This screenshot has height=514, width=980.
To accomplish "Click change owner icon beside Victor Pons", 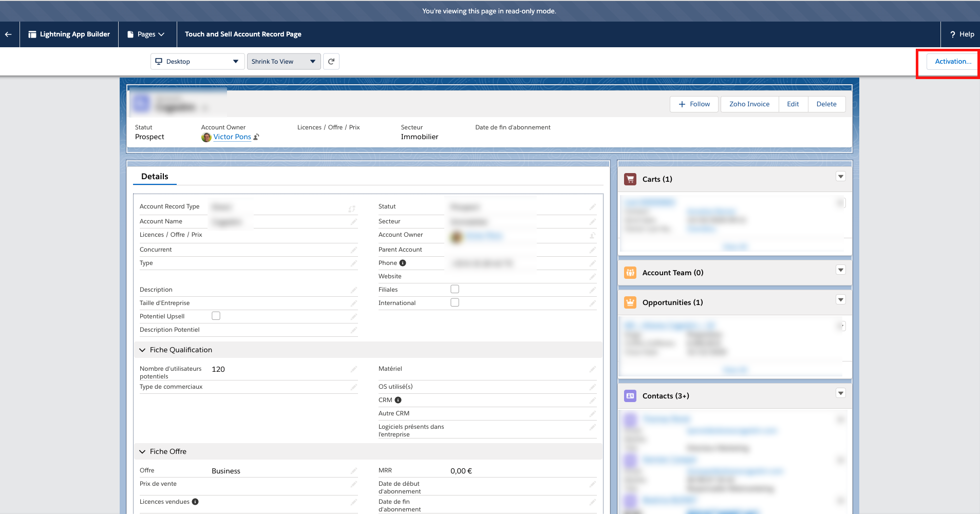I will [256, 137].
